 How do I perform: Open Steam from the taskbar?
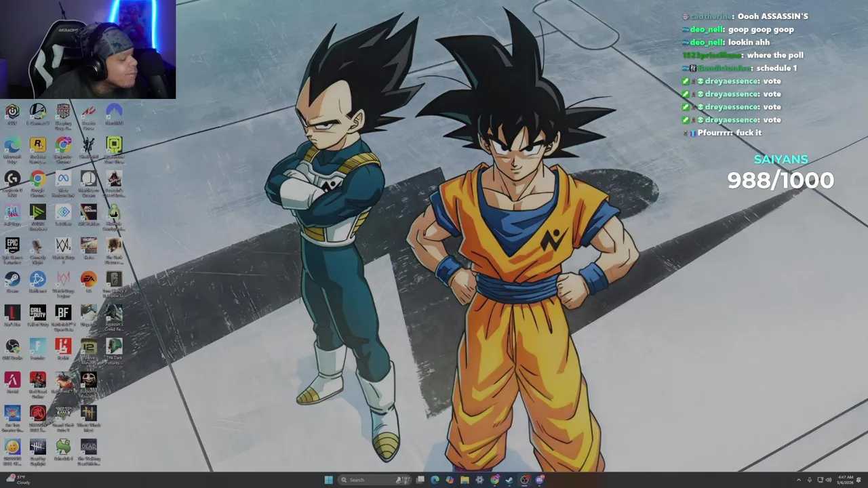click(x=509, y=480)
